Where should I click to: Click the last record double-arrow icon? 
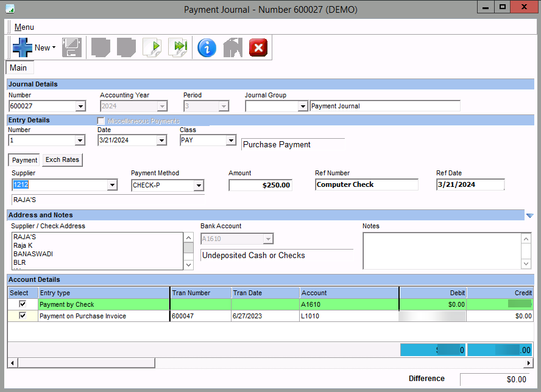[x=178, y=47]
